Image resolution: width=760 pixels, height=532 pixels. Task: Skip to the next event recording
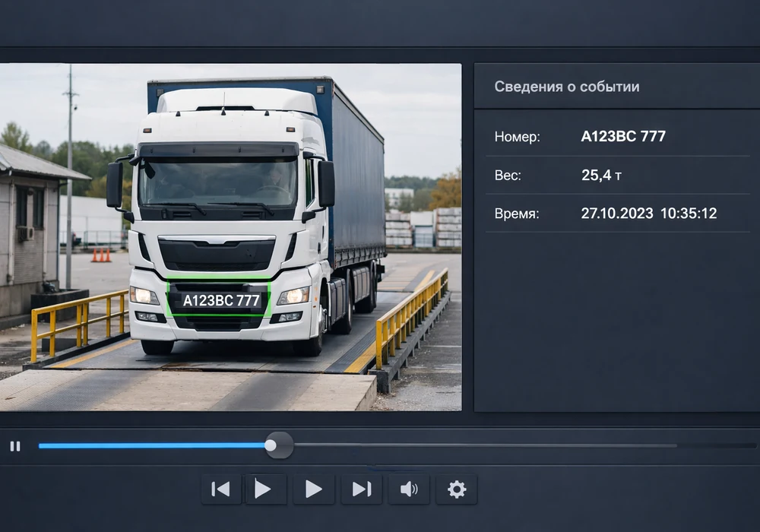tap(362, 489)
